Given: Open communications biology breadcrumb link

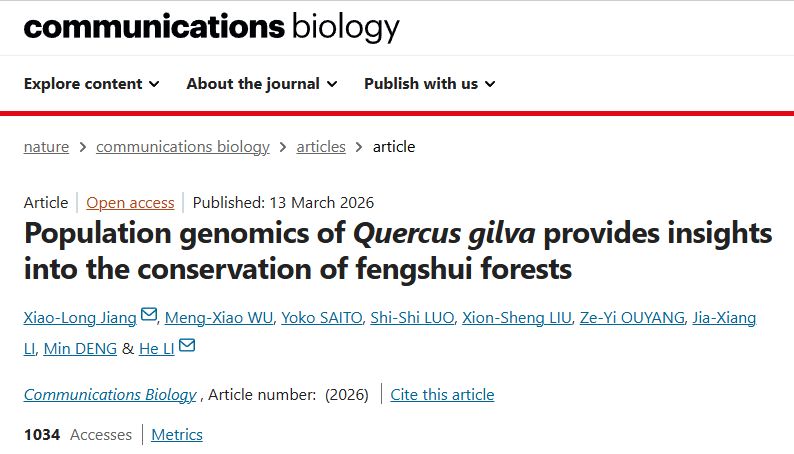Looking at the screenshot, I should pyautogui.click(x=183, y=146).
